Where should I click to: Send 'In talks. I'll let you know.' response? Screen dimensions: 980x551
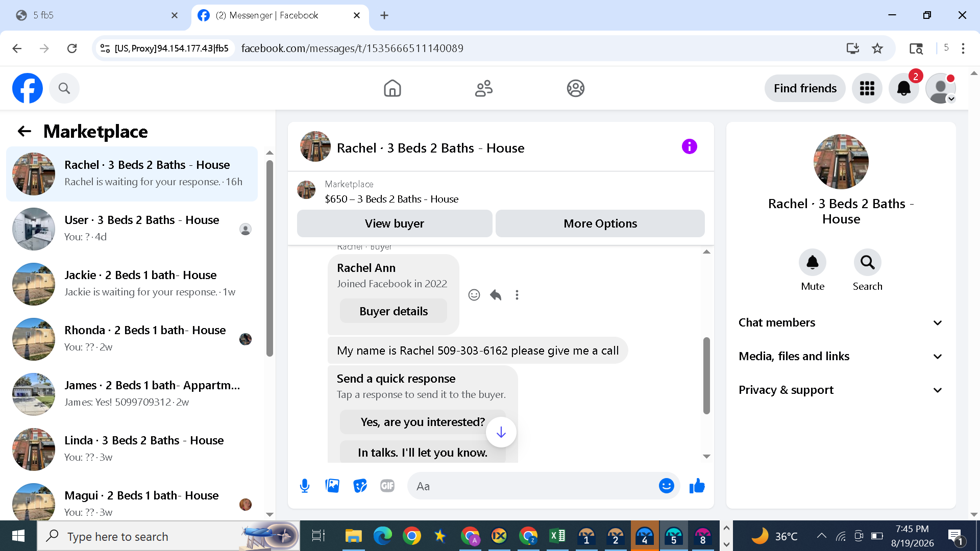click(x=423, y=452)
